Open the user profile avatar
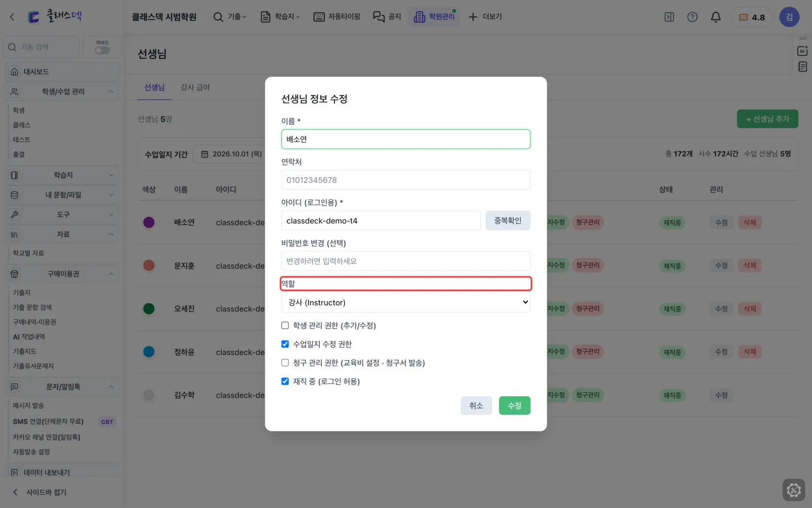Viewport: 812px width, 508px height. click(x=789, y=17)
